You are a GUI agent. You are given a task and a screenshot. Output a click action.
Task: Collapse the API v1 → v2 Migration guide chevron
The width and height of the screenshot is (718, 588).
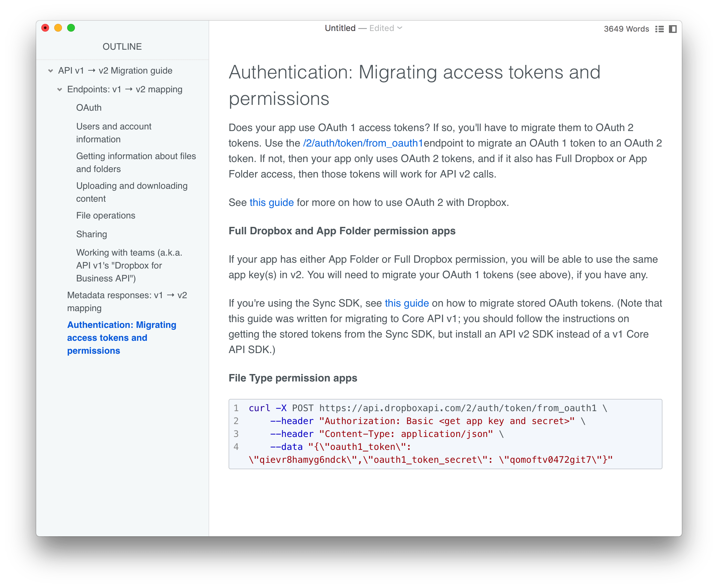coord(50,71)
